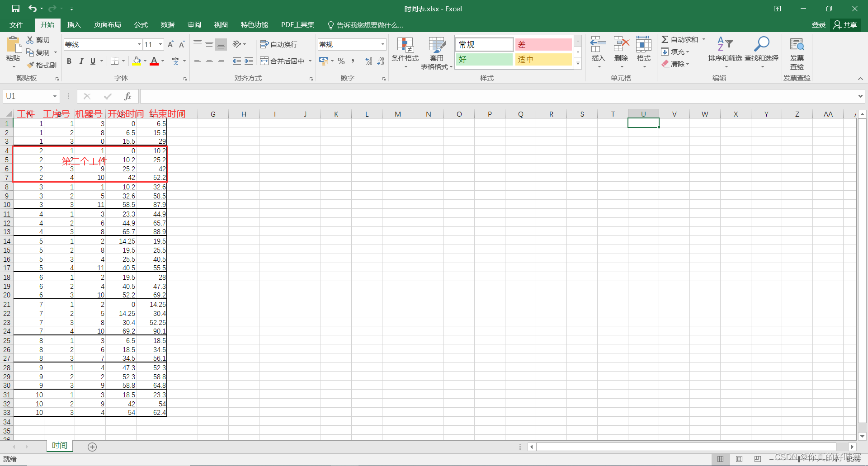The image size is (868, 466).
Task: Click increase decimal icon
Action: [369, 61]
